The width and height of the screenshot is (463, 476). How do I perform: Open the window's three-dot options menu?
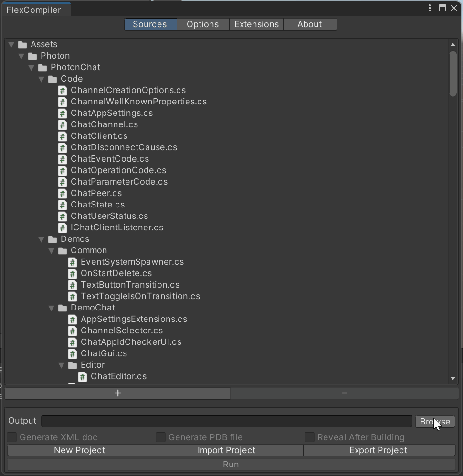point(430,8)
